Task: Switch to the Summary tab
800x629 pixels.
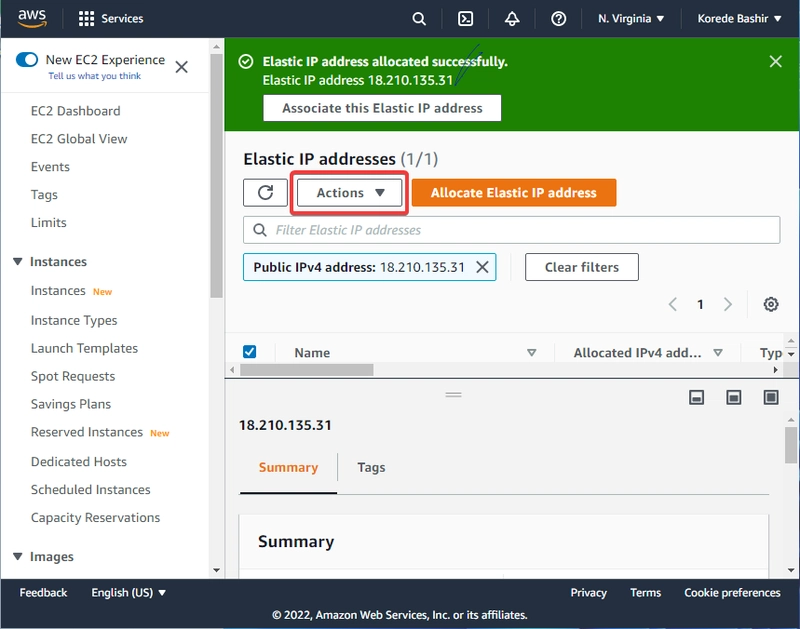Action: (x=288, y=468)
